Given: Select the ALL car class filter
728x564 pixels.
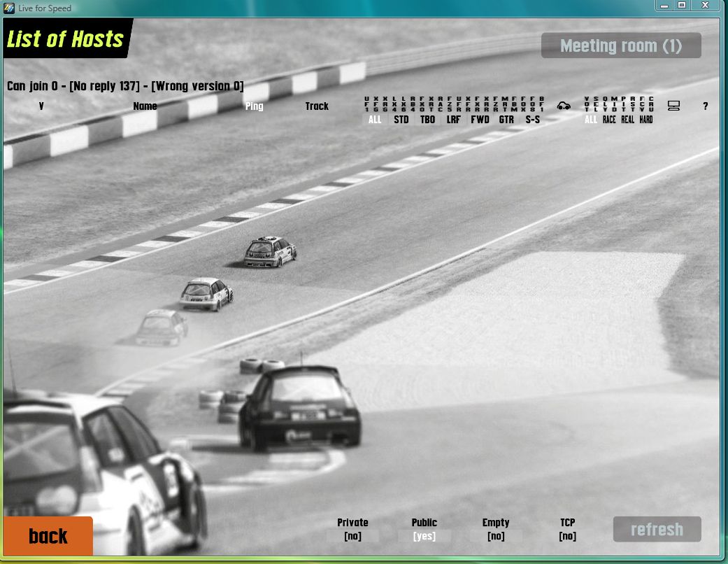Looking at the screenshot, I should click(375, 120).
